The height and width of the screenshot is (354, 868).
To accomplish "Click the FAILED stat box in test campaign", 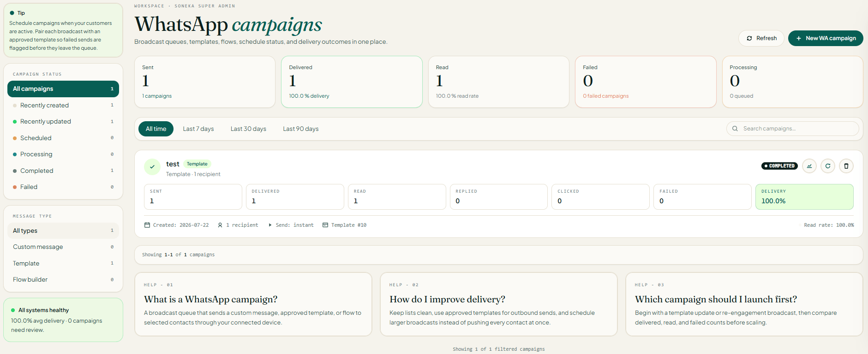I will pos(702,197).
